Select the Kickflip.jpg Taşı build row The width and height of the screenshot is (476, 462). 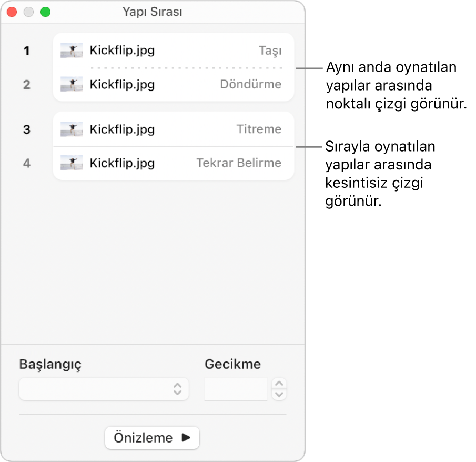coord(174,51)
